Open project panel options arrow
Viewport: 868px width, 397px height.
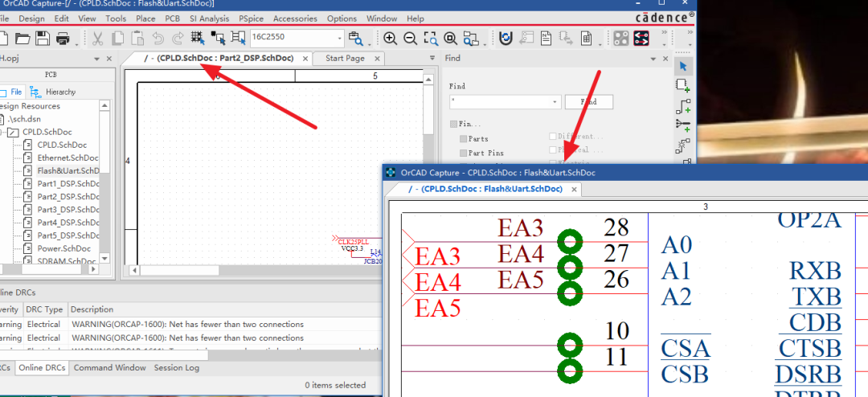click(x=97, y=58)
